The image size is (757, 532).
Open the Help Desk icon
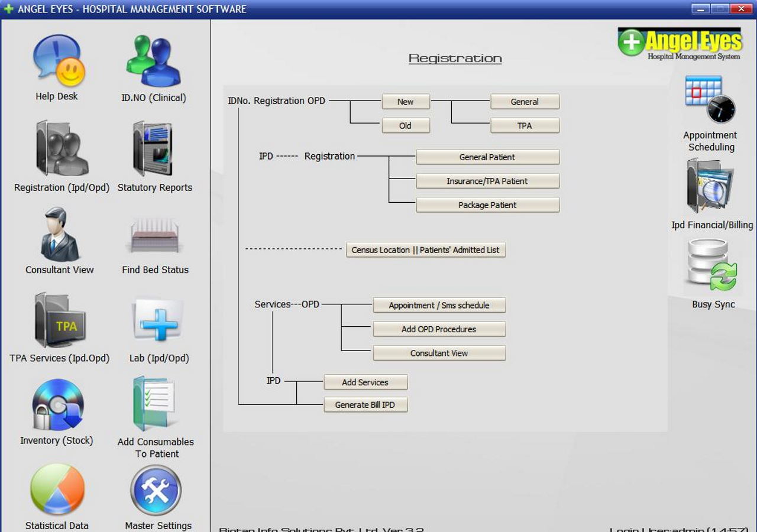tap(58, 60)
